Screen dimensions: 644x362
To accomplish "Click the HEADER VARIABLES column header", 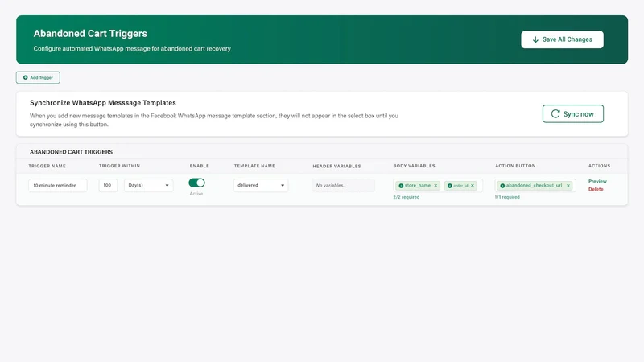I will pyautogui.click(x=336, y=167).
